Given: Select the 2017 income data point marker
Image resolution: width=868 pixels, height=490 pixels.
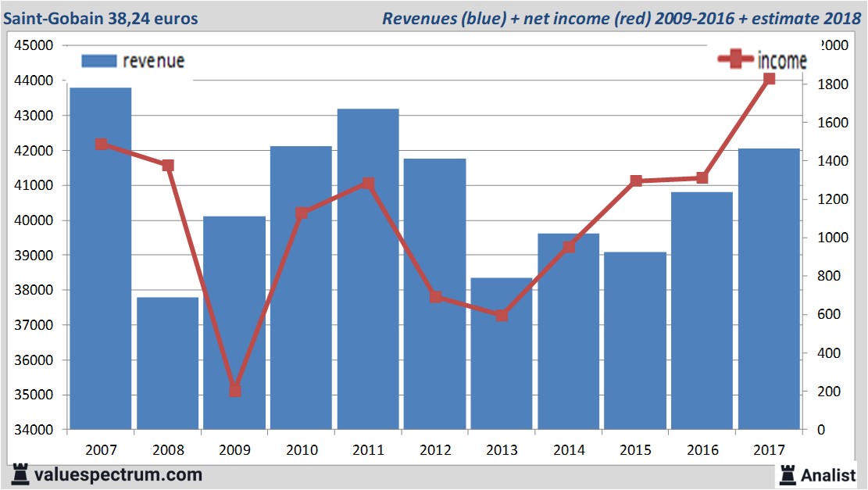Looking at the screenshot, I should [769, 79].
